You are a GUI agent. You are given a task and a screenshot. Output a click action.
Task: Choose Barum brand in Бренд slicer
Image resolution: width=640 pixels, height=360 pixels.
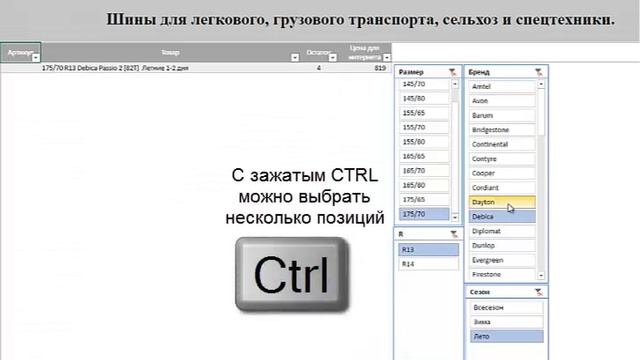[x=502, y=116]
